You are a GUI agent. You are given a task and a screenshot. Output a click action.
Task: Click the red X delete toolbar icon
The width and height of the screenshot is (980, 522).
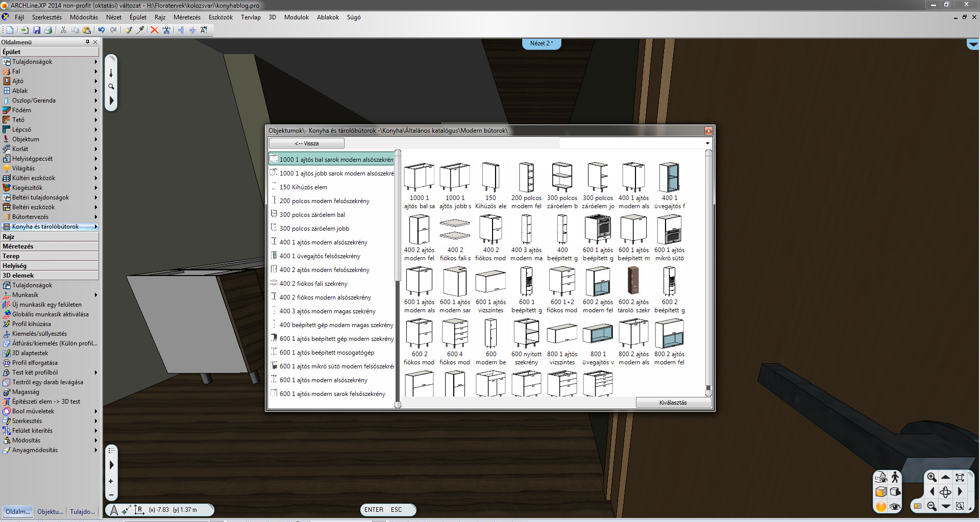(154, 30)
